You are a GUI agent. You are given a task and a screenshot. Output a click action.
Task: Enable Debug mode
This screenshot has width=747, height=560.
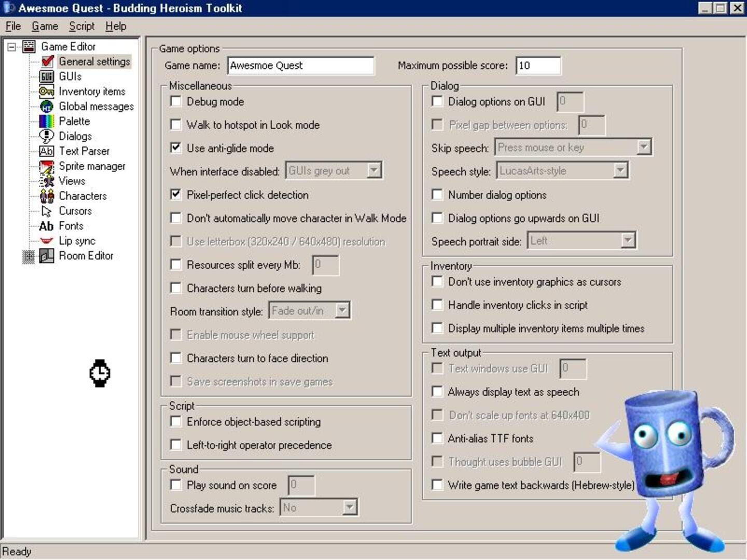176,101
